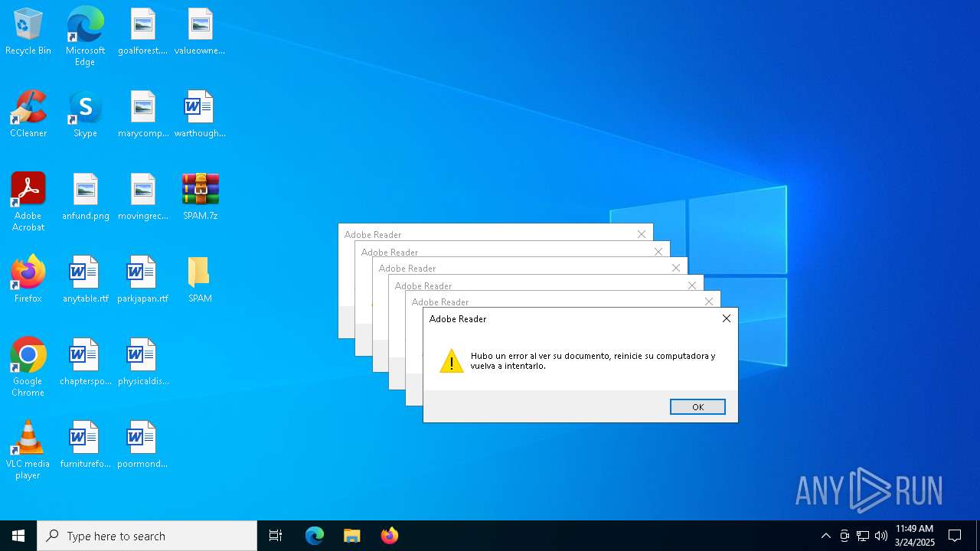980x551 pixels.
Task: Select the movingrec image file icon
Action: coord(142,197)
